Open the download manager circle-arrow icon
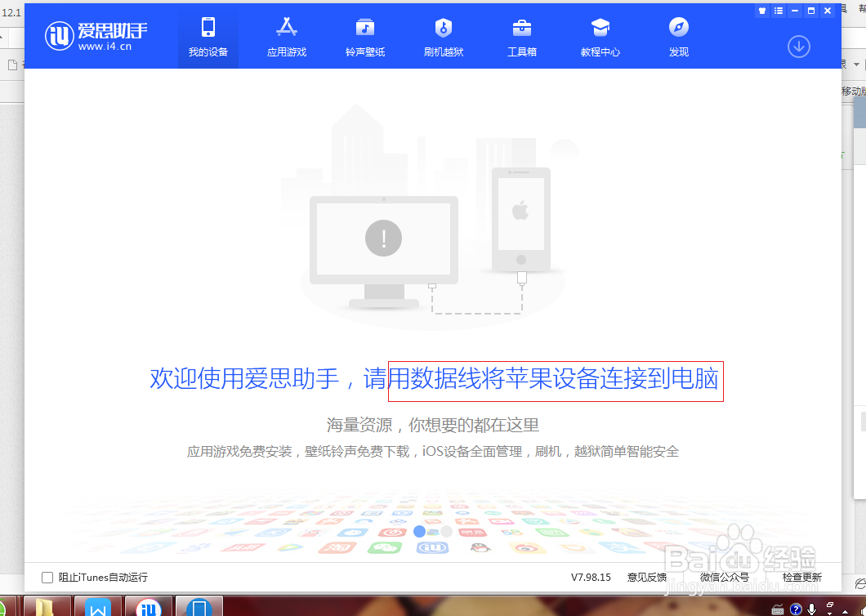 click(x=799, y=47)
